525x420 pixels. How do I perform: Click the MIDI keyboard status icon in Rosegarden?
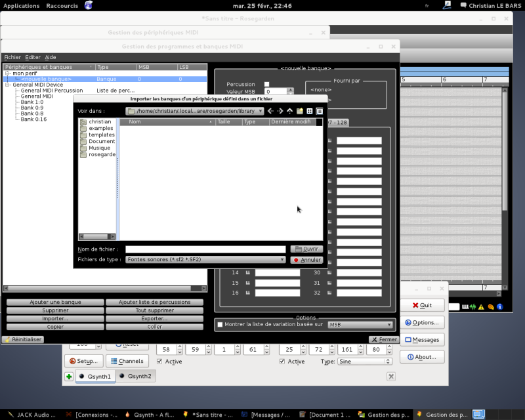pyautogui.click(x=465, y=306)
